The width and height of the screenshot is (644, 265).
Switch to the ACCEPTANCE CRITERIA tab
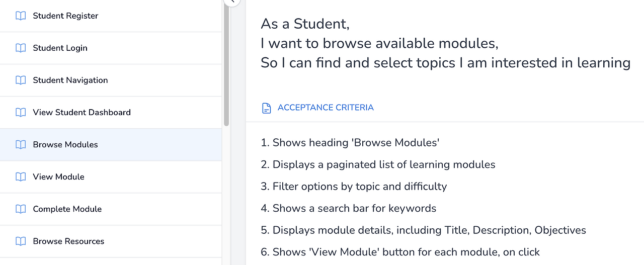pos(325,108)
